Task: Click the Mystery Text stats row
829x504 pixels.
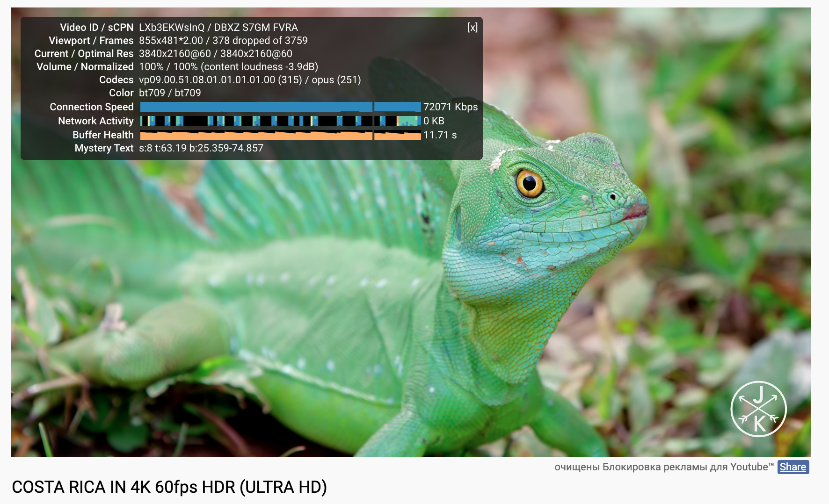Action: 201,148
